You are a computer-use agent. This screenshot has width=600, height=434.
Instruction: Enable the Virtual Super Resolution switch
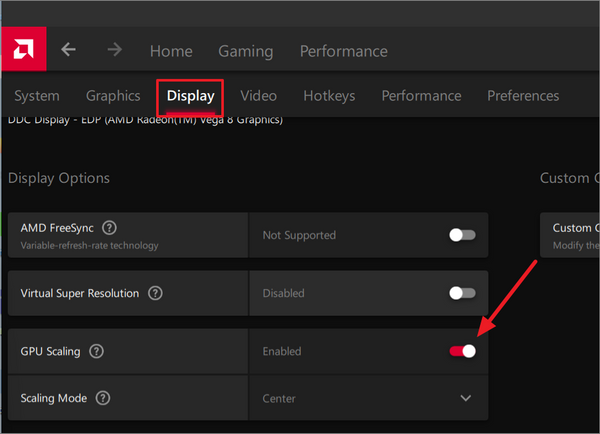pyautogui.click(x=462, y=293)
